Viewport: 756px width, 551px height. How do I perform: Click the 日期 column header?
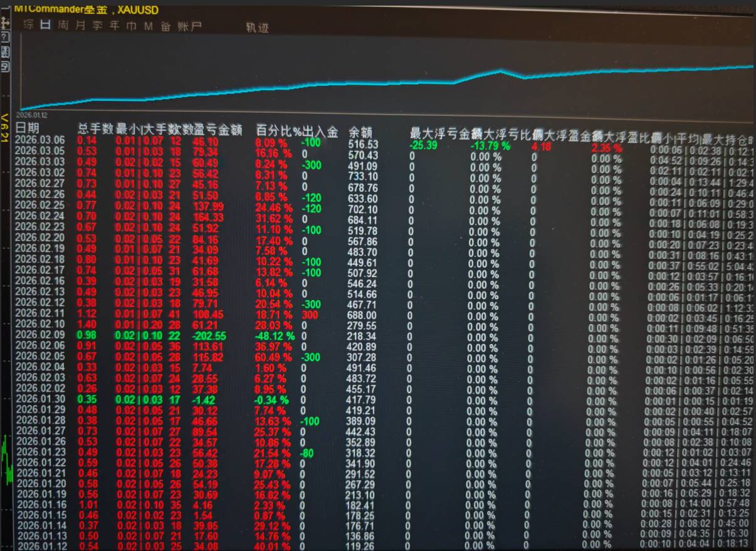coord(27,129)
